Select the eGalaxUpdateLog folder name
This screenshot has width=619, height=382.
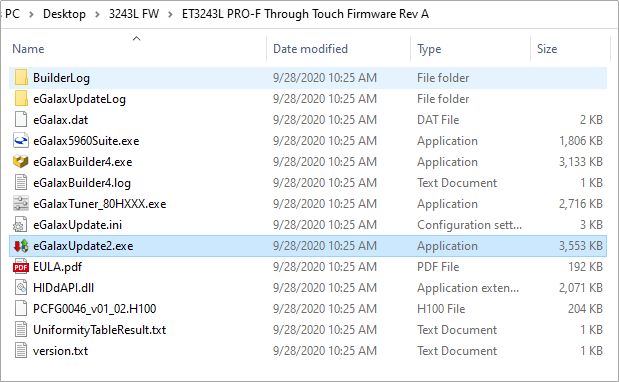pos(79,99)
